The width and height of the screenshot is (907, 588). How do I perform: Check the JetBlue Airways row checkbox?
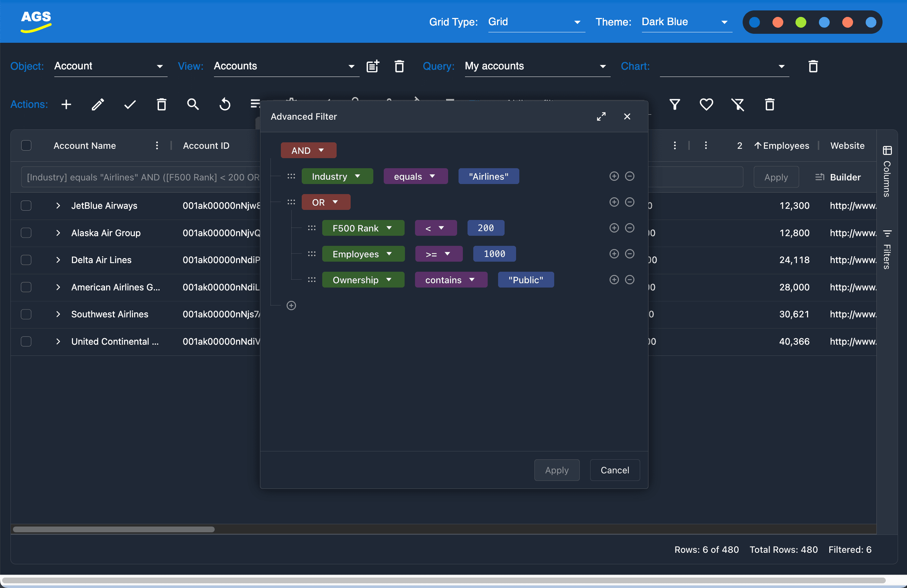[x=26, y=206]
